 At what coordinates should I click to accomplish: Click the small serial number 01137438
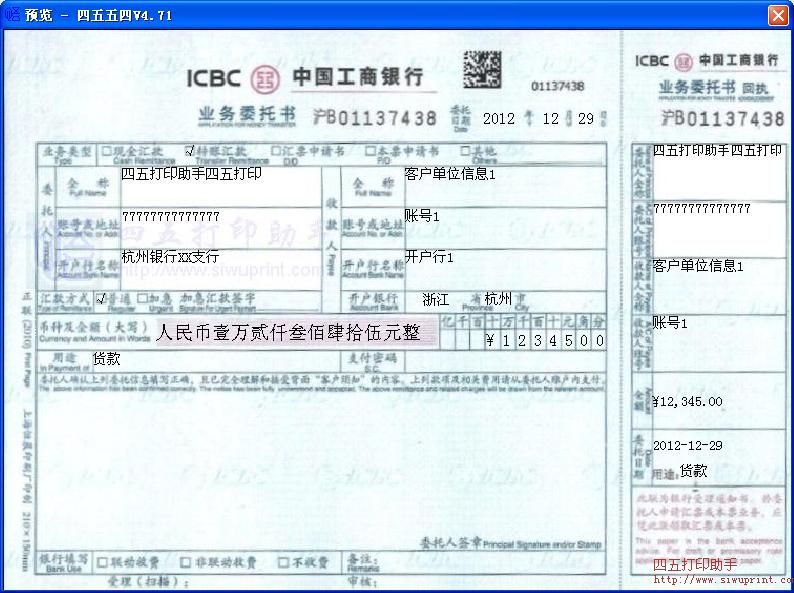click(x=558, y=87)
